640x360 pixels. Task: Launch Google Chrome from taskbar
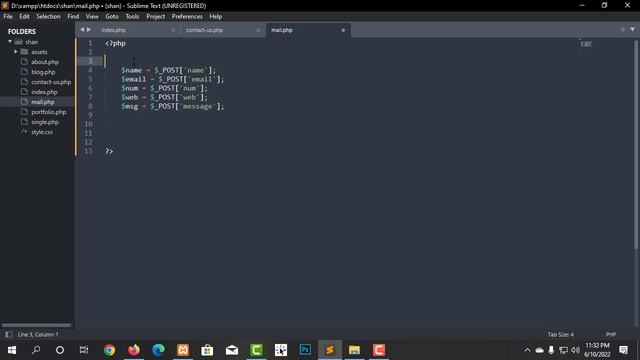109,350
